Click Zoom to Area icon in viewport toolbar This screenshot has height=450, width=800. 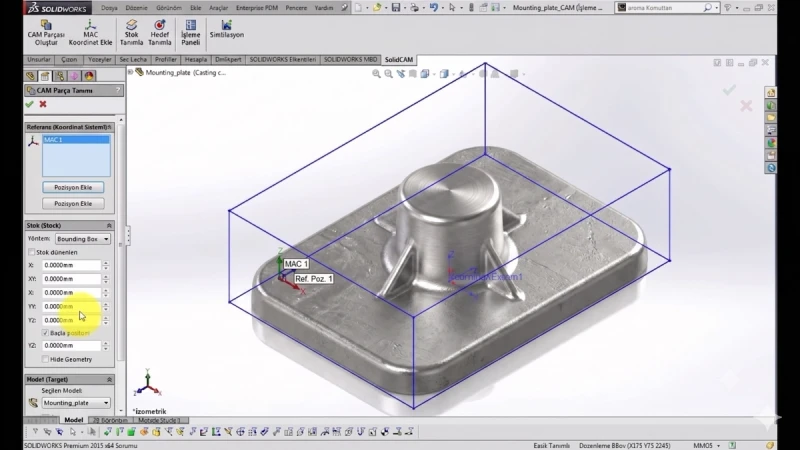388,74
